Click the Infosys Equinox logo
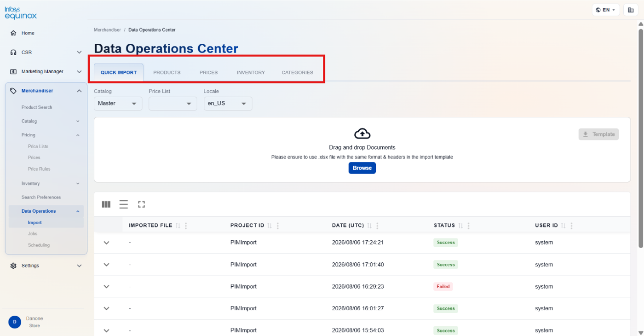This screenshot has width=644, height=336. tap(21, 13)
